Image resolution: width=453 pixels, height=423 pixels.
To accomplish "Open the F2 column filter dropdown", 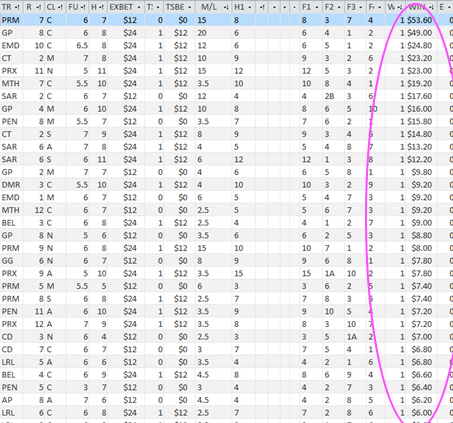I will [x=339, y=7].
